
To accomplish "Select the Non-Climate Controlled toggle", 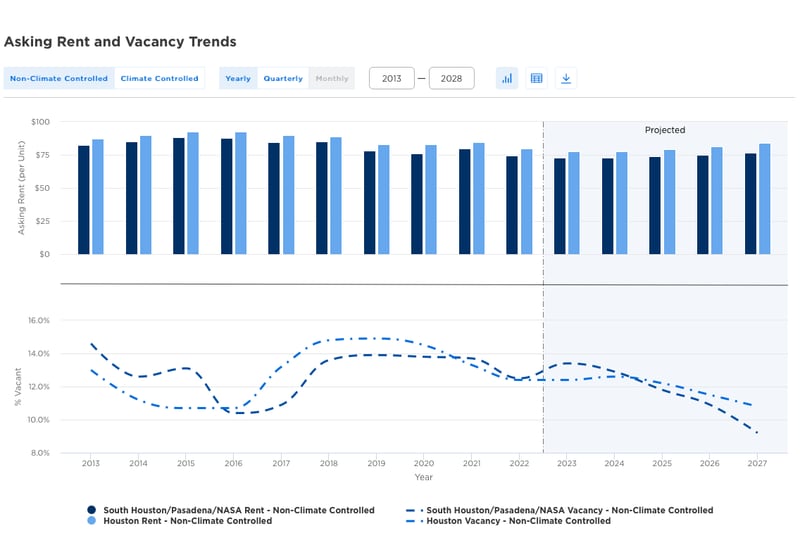I will (x=59, y=79).
